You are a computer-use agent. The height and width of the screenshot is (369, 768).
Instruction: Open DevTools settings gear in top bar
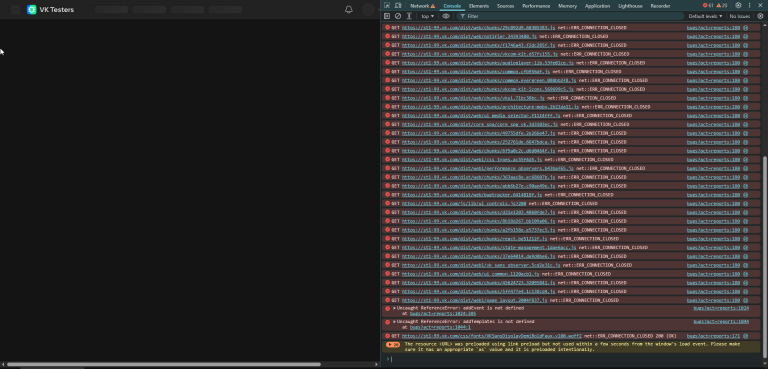click(738, 5)
